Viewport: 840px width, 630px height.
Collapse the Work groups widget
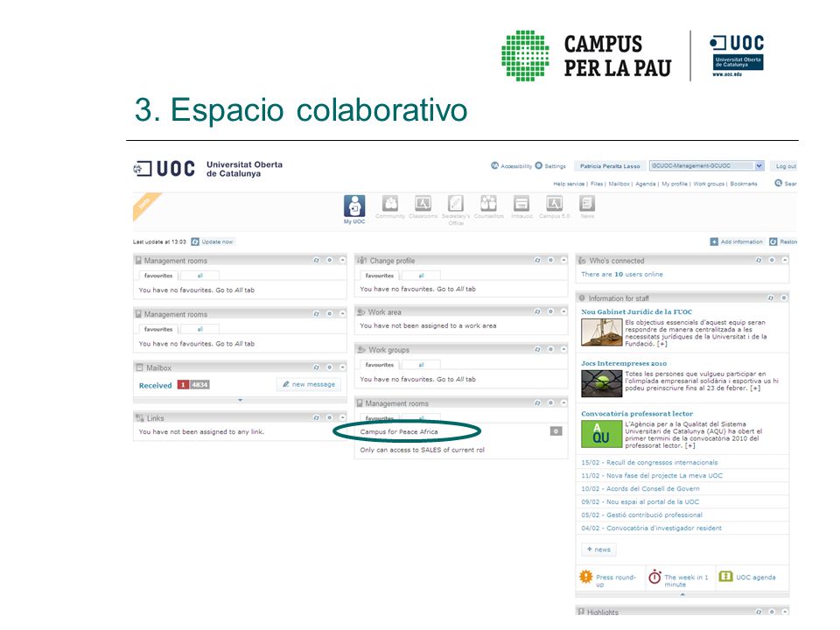563,349
